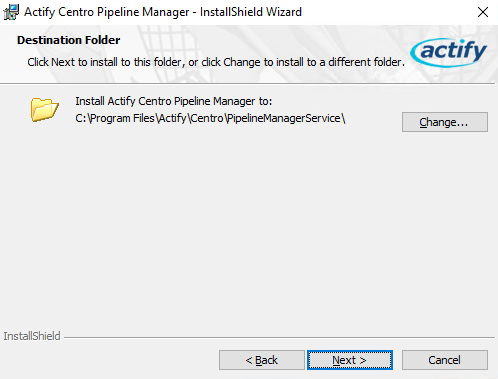Click the yellow open folder icon

(x=45, y=109)
